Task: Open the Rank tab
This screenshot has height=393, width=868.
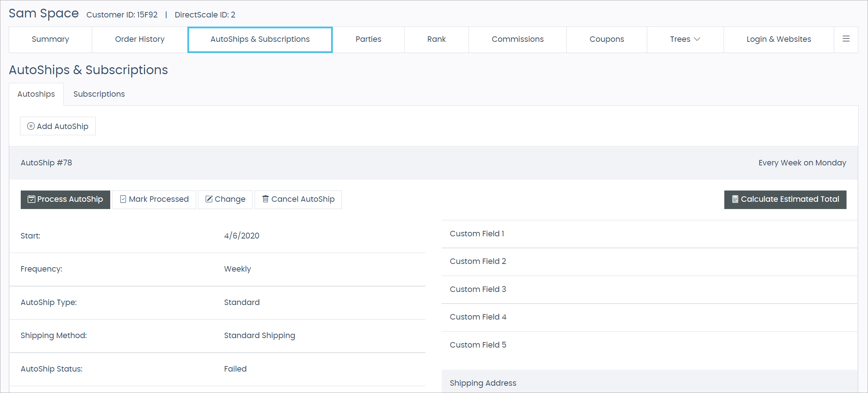Action: [x=436, y=39]
